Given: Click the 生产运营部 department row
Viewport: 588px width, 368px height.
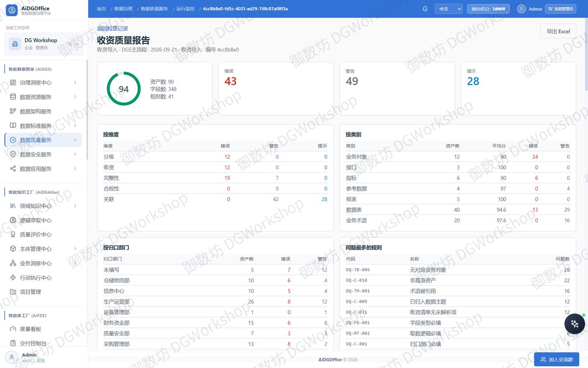Looking at the screenshot, I should (215, 302).
